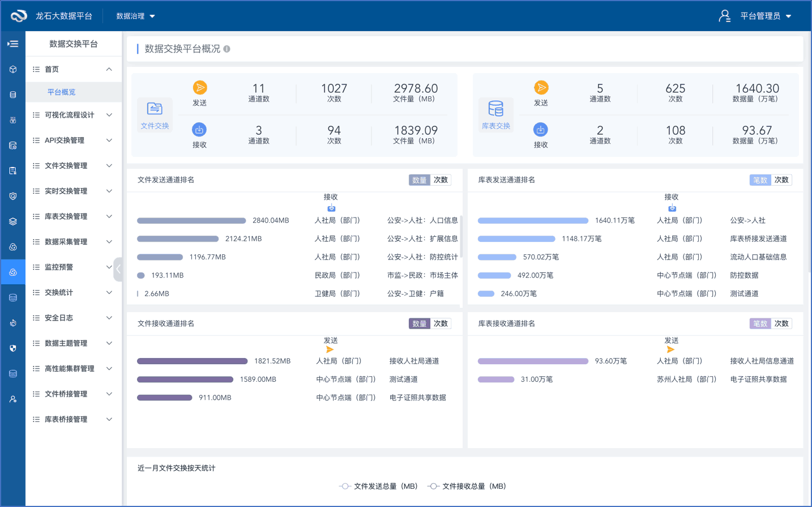Click the 1640.30 数据量 value
The height and width of the screenshot is (507, 812).
click(x=757, y=88)
